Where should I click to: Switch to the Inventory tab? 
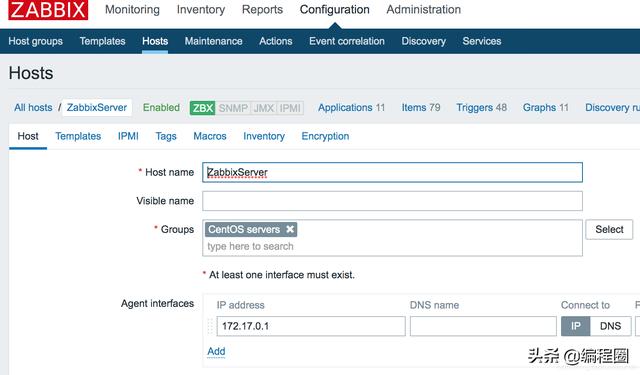point(264,136)
